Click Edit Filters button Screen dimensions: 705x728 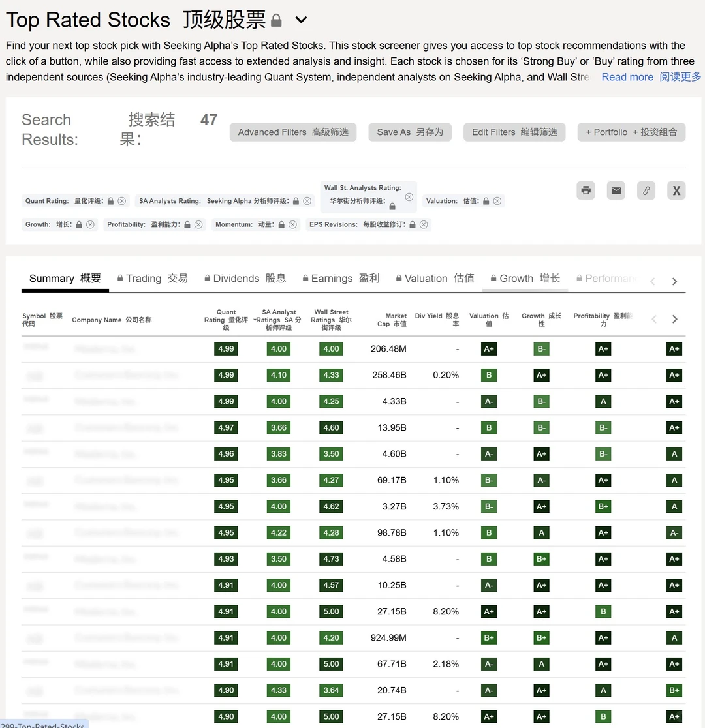point(514,132)
